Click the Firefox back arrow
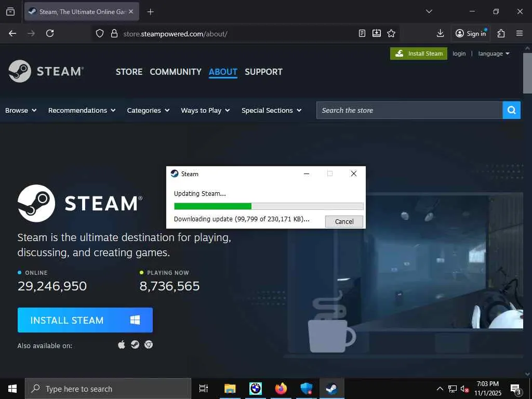This screenshot has height=399, width=532. tap(12, 33)
